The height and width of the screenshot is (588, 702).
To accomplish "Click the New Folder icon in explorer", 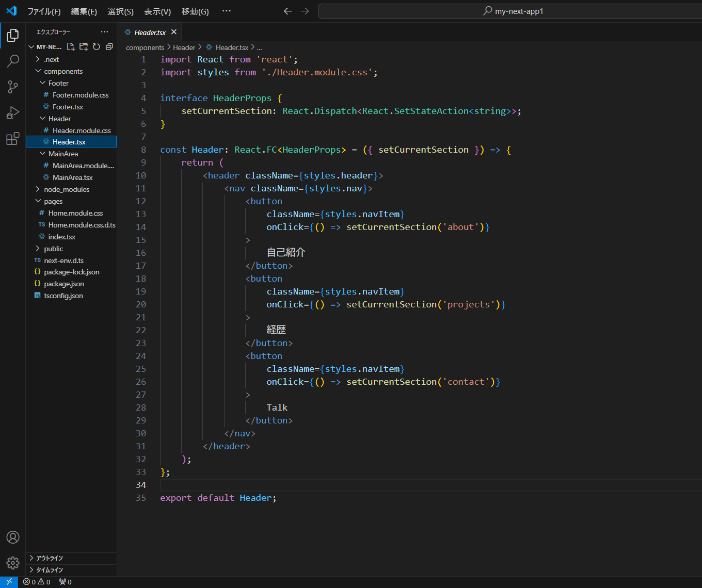I will point(84,47).
